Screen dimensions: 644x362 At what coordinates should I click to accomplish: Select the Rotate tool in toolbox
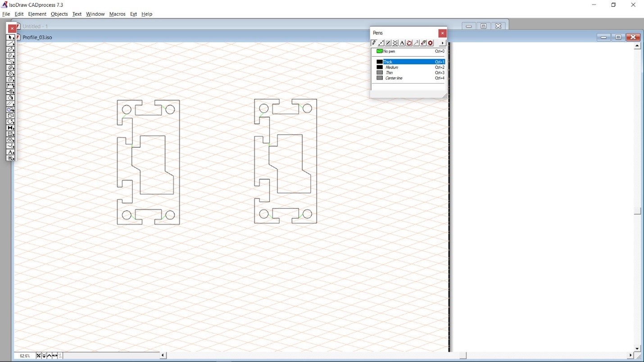[10, 122]
